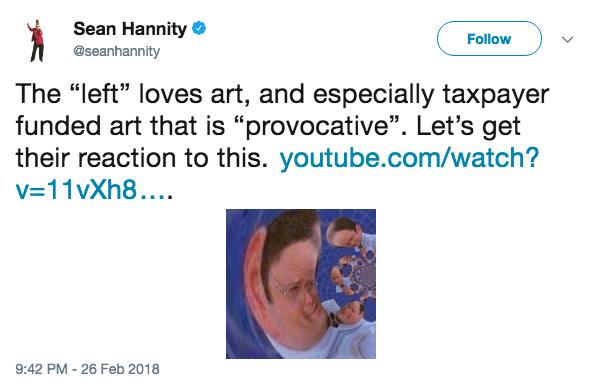
Task: Click the word "provocative" in the tweet
Action: tap(317, 127)
